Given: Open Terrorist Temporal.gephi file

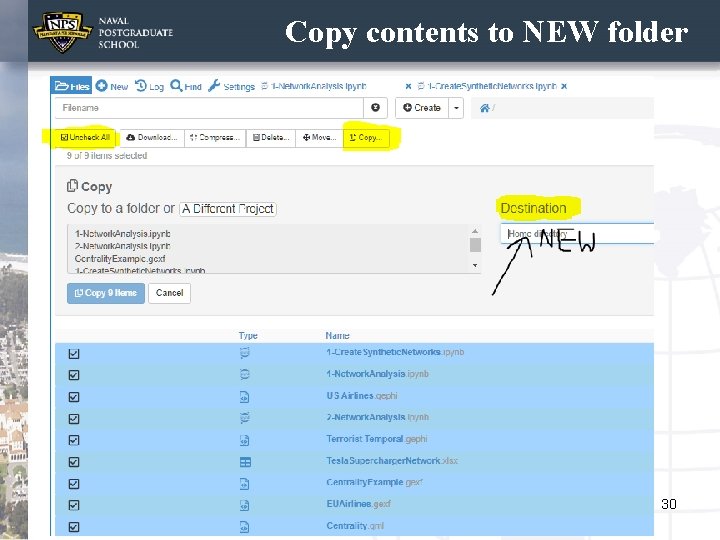Looking at the screenshot, I should [x=377, y=439].
